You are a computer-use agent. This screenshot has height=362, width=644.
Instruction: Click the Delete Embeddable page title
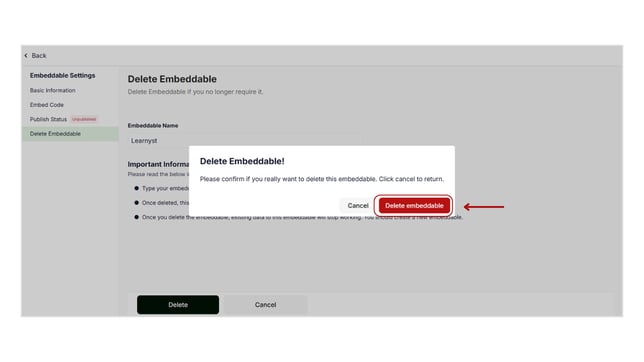point(172,79)
